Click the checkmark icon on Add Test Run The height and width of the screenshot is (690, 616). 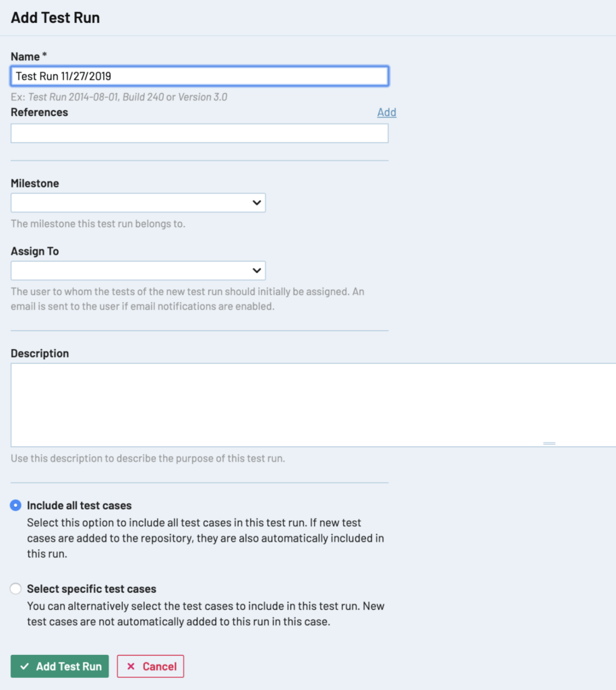click(x=25, y=666)
